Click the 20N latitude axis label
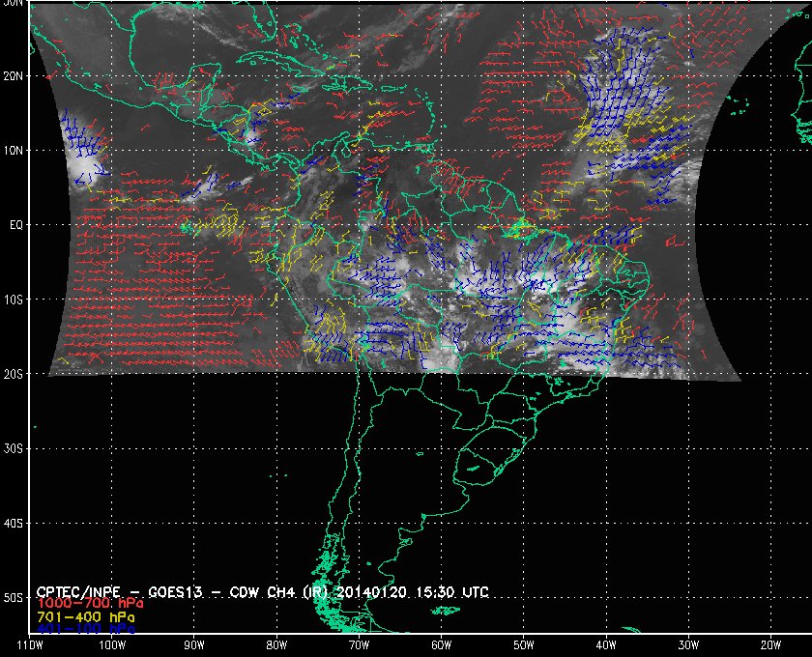 click(x=14, y=76)
